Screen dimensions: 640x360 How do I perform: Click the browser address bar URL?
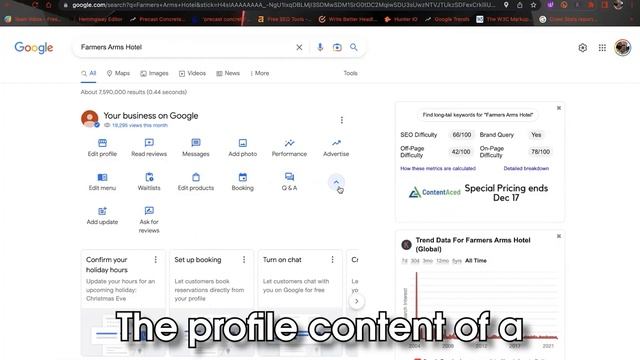coord(283,5)
